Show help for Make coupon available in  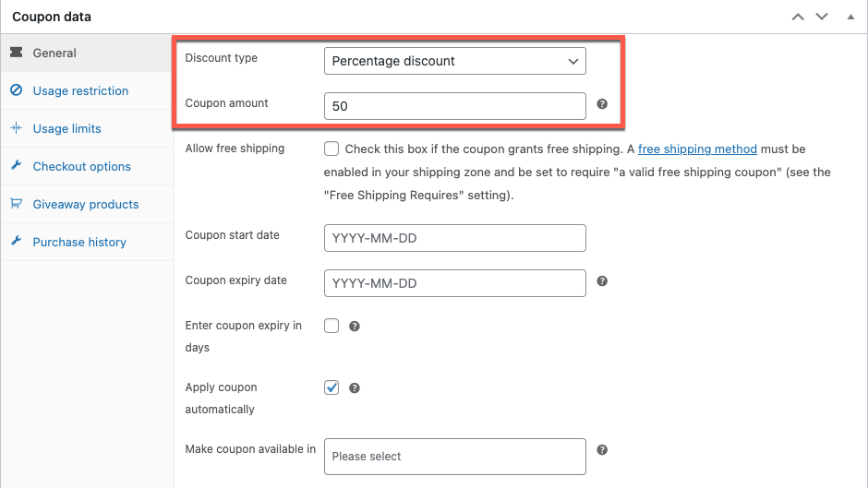click(602, 450)
